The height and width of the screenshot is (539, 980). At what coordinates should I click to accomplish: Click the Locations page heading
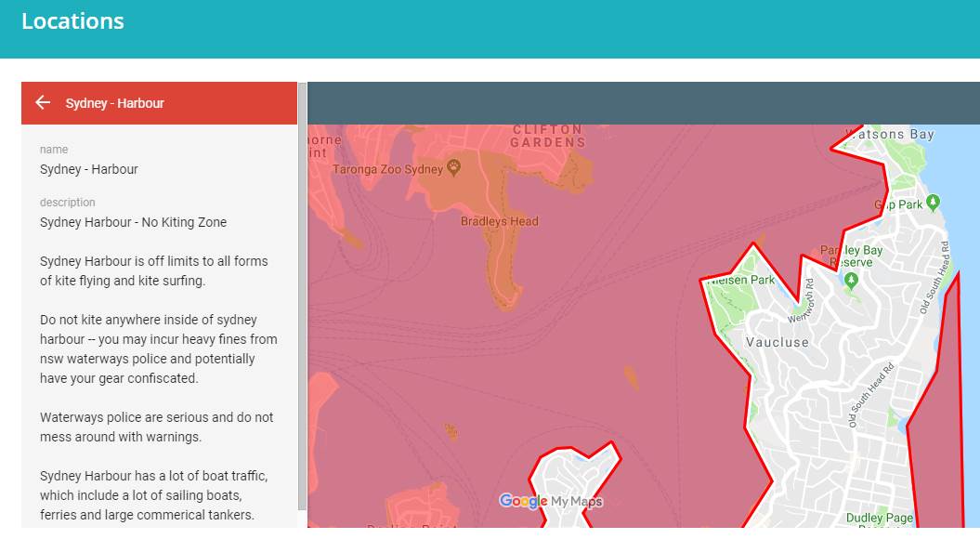[x=72, y=21]
